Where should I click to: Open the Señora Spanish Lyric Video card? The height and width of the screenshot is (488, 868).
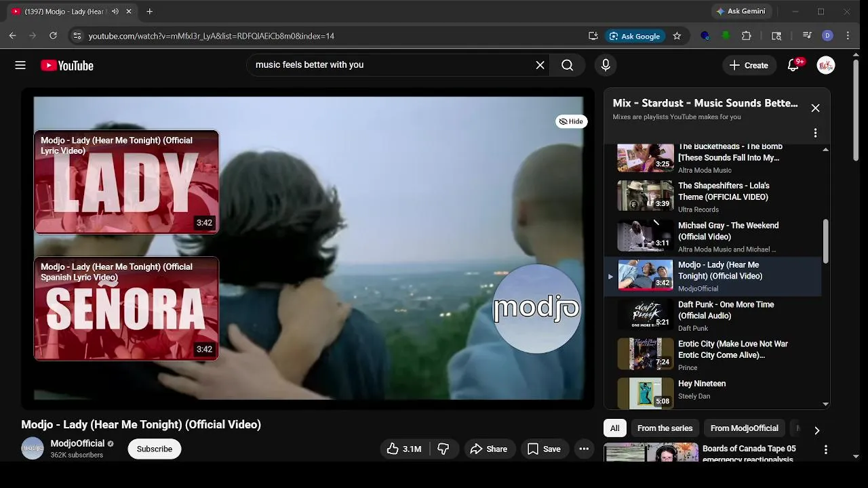[126, 308]
